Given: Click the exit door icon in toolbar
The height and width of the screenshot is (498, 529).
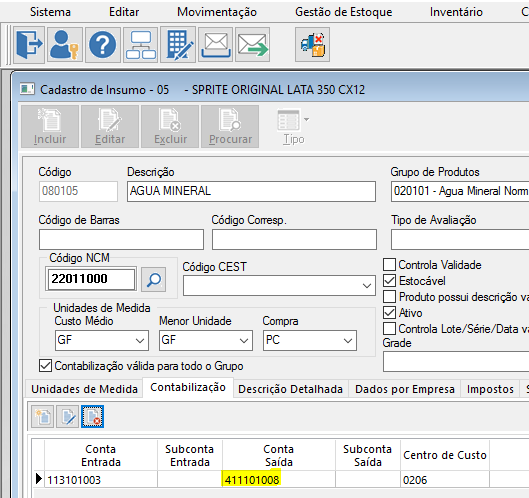Looking at the screenshot, I should (x=29, y=45).
